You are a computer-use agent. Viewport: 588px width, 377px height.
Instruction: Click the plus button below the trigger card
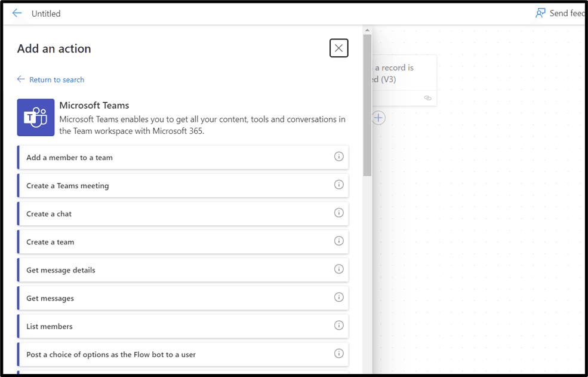pos(378,118)
